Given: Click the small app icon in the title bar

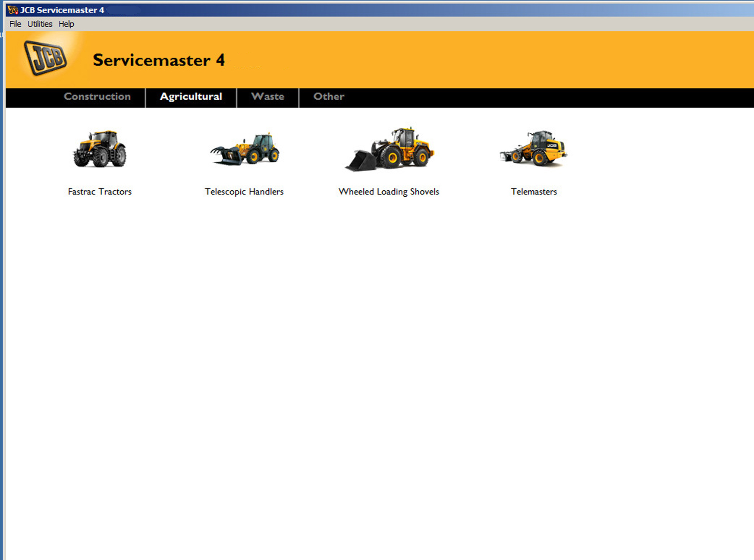Looking at the screenshot, I should pyautogui.click(x=13, y=10).
